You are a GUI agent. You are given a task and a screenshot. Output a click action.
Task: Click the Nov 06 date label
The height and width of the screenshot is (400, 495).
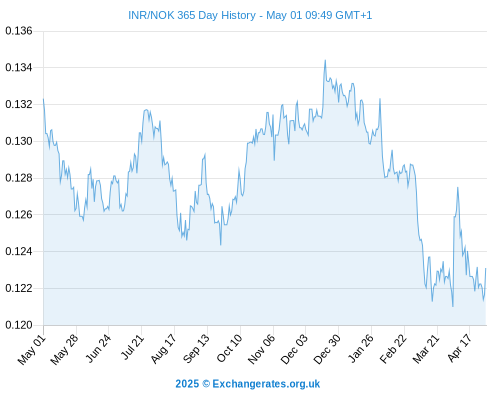(261, 349)
